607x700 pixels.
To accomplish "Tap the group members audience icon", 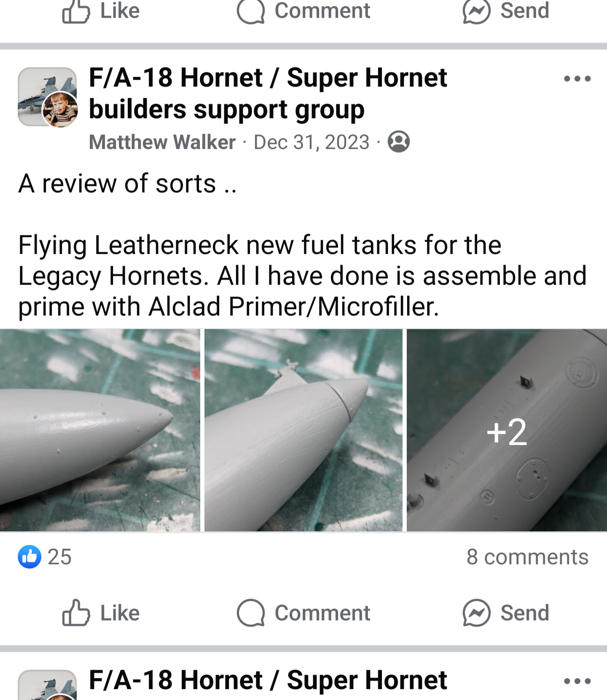I will tap(398, 142).
